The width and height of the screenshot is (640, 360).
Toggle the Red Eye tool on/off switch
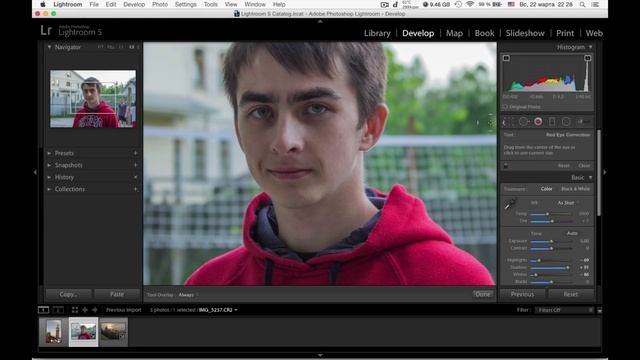tap(506, 166)
